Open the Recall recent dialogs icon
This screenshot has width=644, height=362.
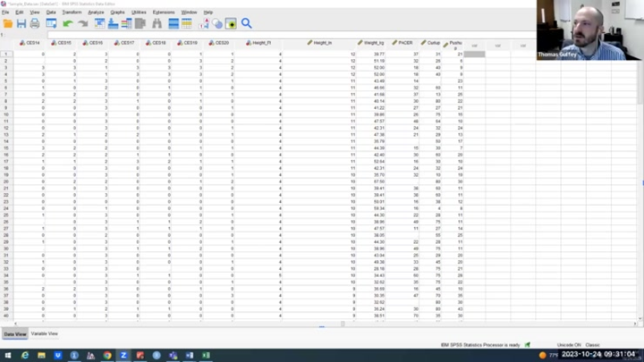(x=52, y=23)
